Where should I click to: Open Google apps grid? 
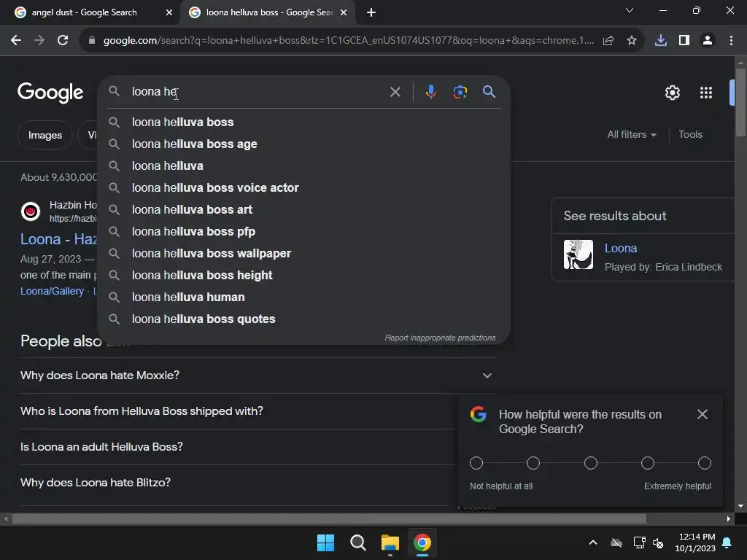(705, 93)
